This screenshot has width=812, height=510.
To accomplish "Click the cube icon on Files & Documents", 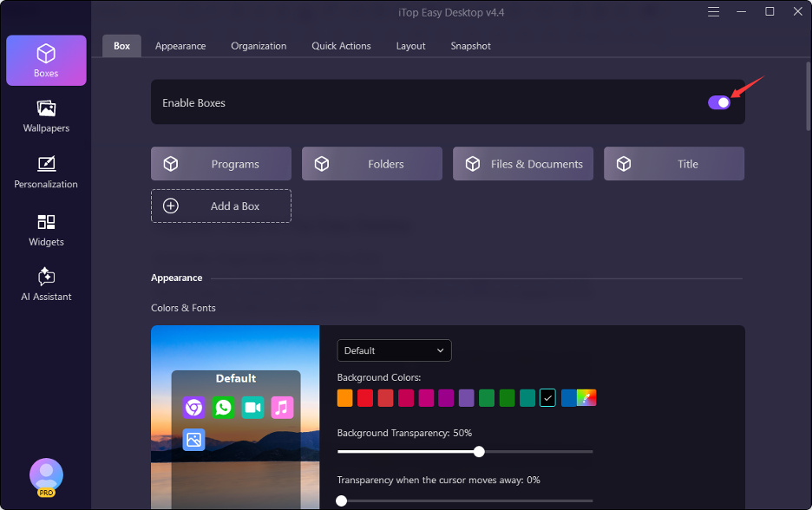I will click(472, 164).
